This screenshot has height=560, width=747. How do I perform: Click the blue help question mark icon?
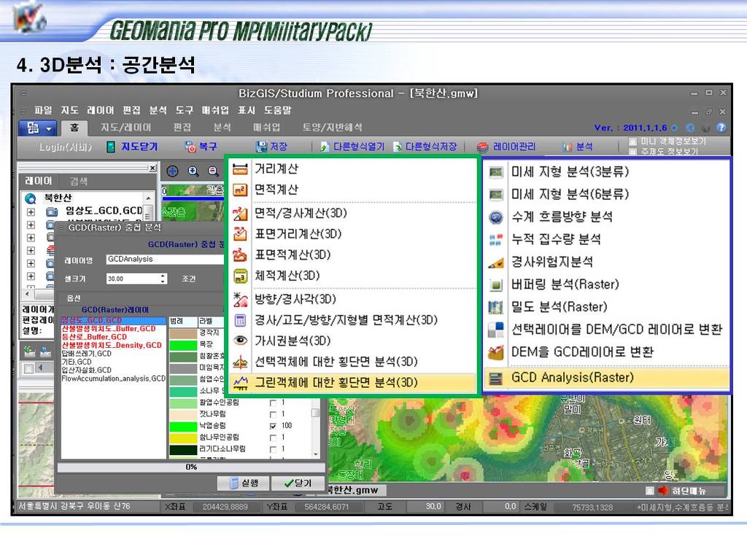(x=721, y=128)
